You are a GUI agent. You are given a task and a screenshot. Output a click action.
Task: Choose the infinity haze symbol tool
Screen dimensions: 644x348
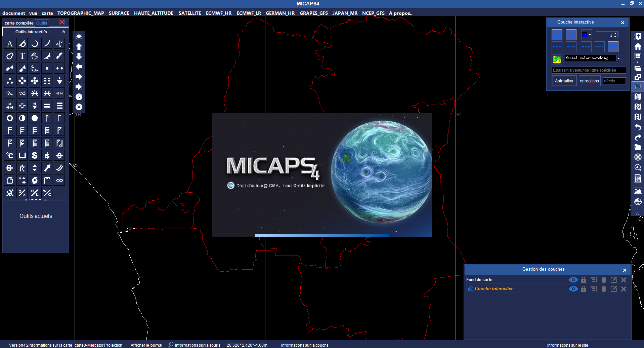click(x=59, y=180)
